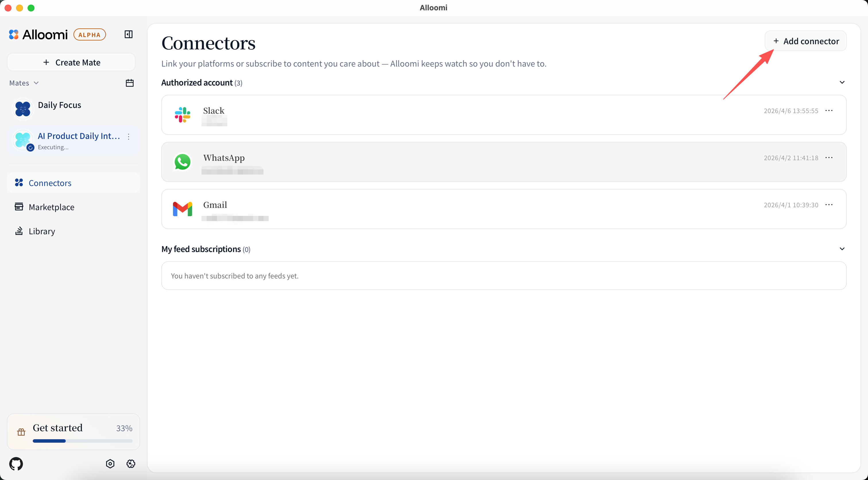Select the Daily Focus mate

pos(59,105)
